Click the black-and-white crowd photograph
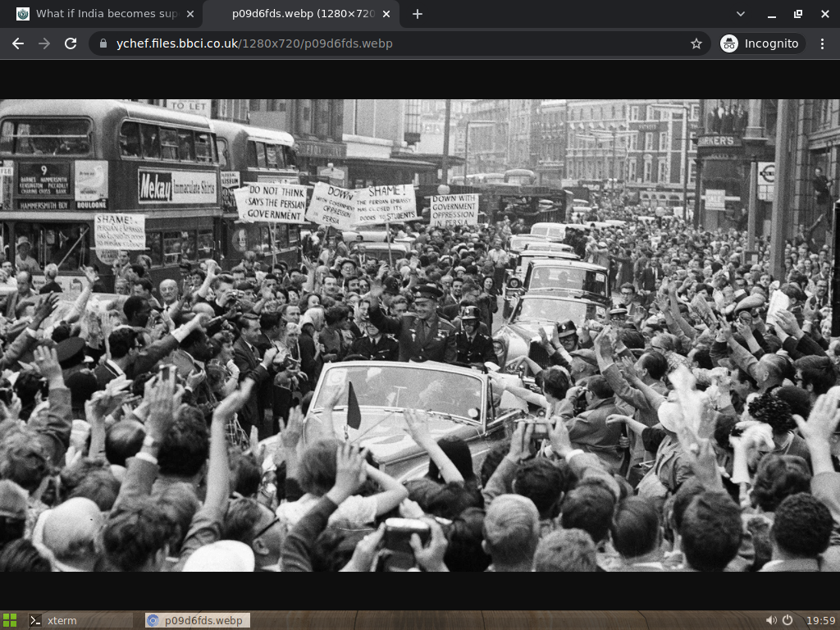This screenshot has width=840, height=630. [420, 336]
